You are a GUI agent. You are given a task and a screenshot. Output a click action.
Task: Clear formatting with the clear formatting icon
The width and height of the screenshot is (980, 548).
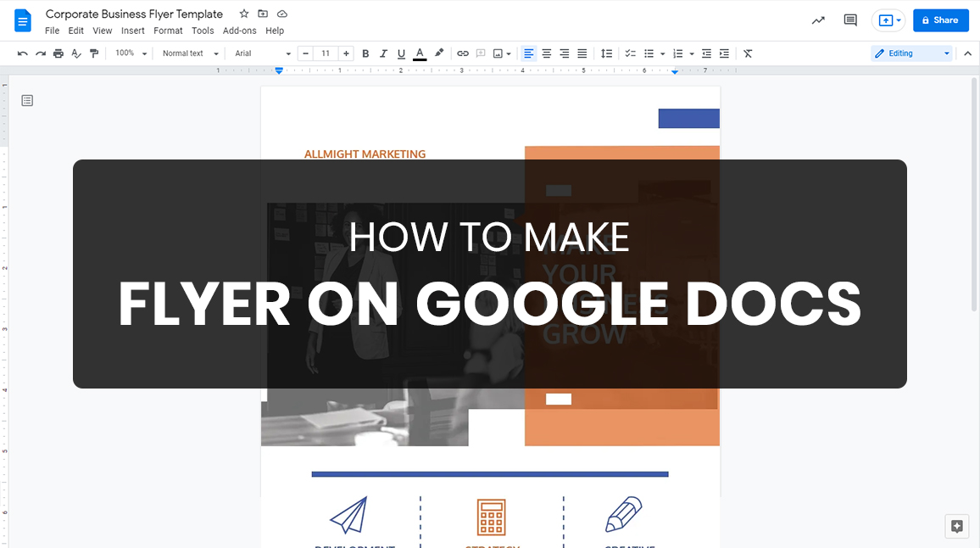(747, 53)
